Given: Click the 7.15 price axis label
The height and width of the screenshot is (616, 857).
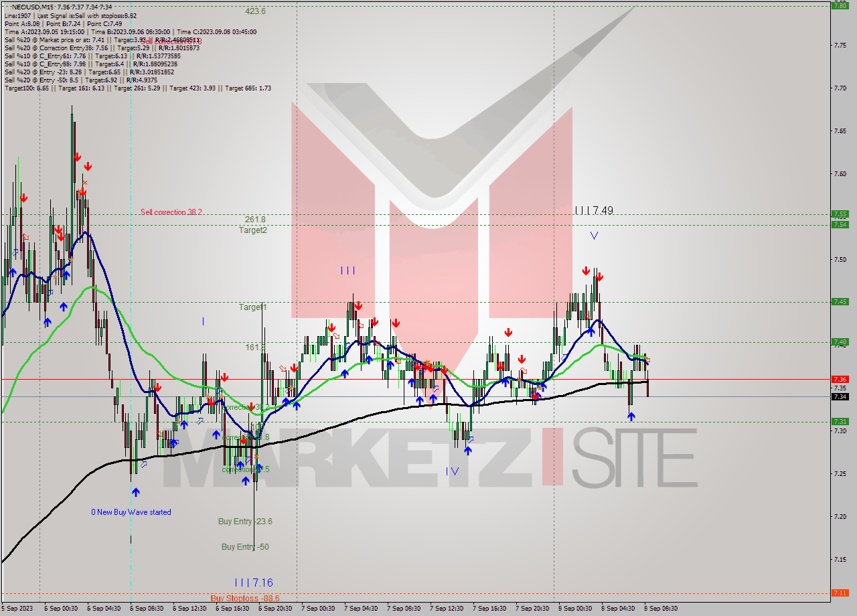Looking at the screenshot, I should (x=840, y=559).
